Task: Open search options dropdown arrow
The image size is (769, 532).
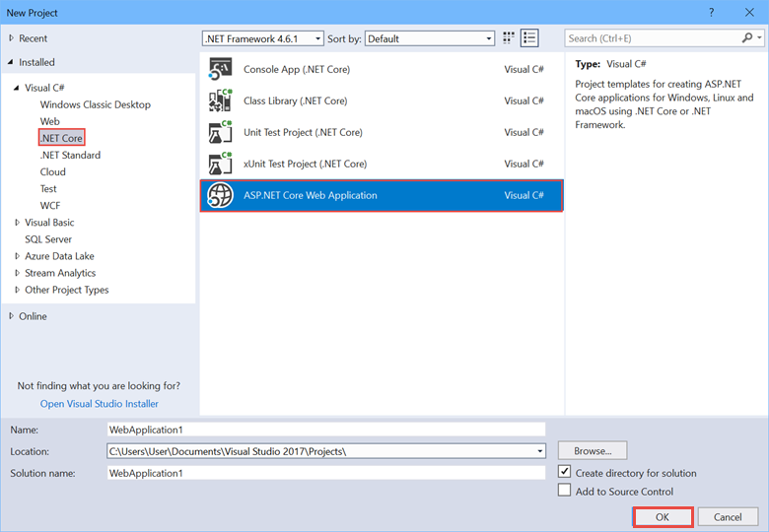Action: pyautogui.click(x=759, y=37)
